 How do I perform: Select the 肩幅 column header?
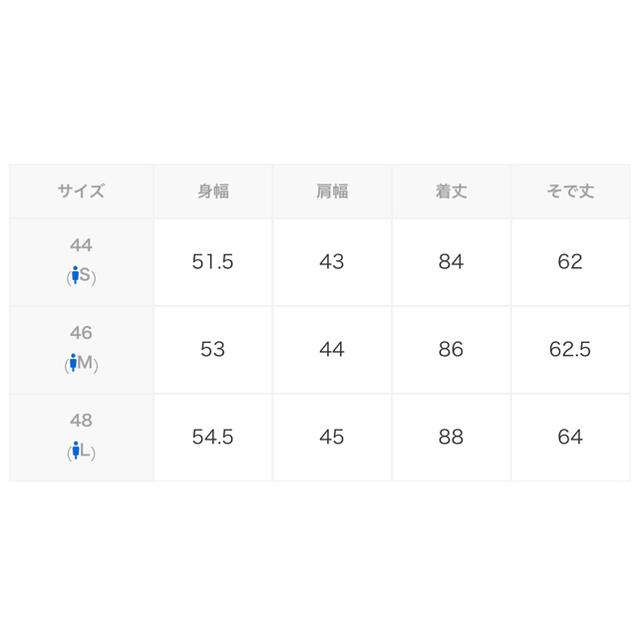(332, 191)
